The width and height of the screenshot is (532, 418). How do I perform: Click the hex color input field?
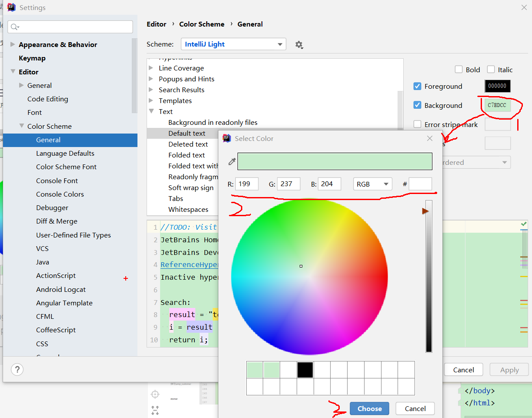tap(420, 184)
